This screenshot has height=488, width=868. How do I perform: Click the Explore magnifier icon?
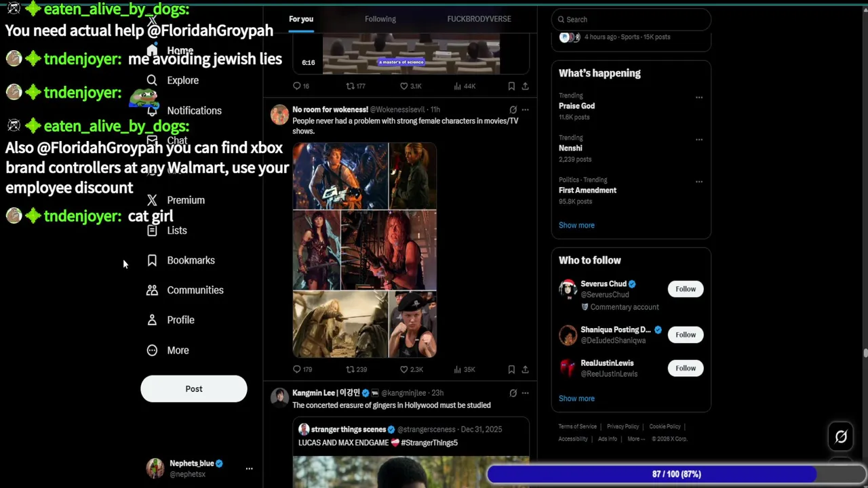(x=152, y=80)
